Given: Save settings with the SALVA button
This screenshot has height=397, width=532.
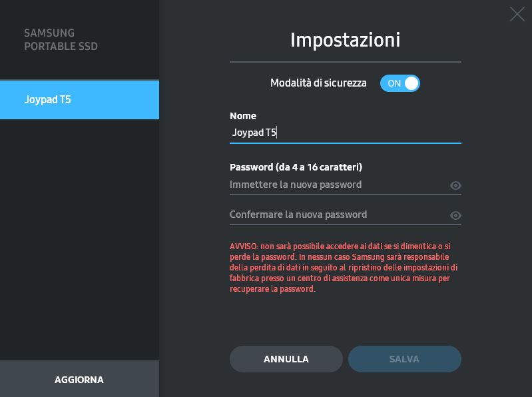Looking at the screenshot, I should click(x=404, y=359).
